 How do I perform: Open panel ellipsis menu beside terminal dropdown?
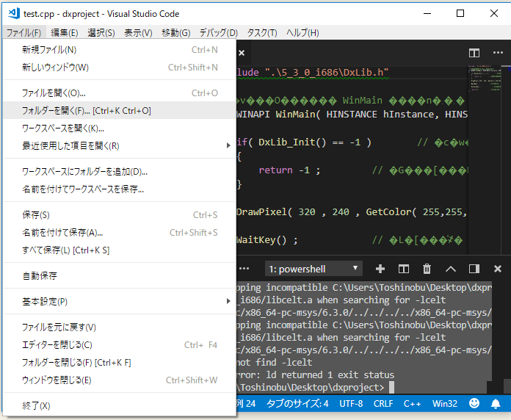pos(244,269)
